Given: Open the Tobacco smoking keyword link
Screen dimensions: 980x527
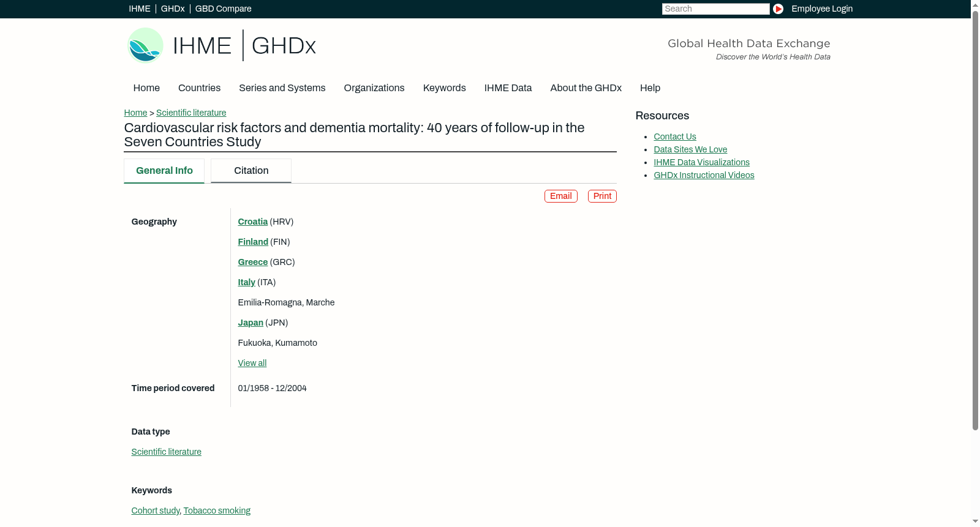Looking at the screenshot, I should coord(217,510).
